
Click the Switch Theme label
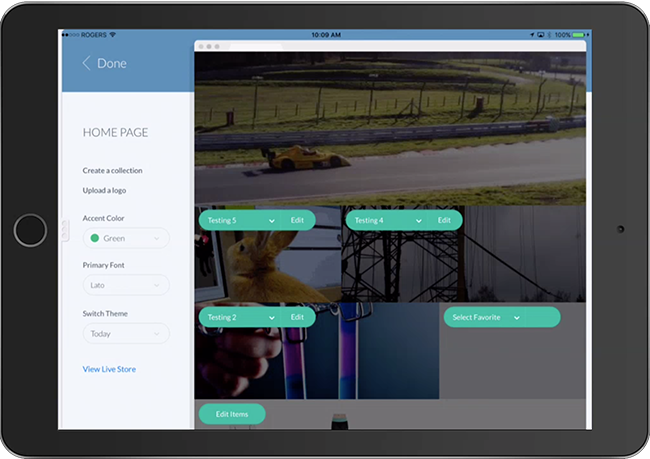(105, 313)
